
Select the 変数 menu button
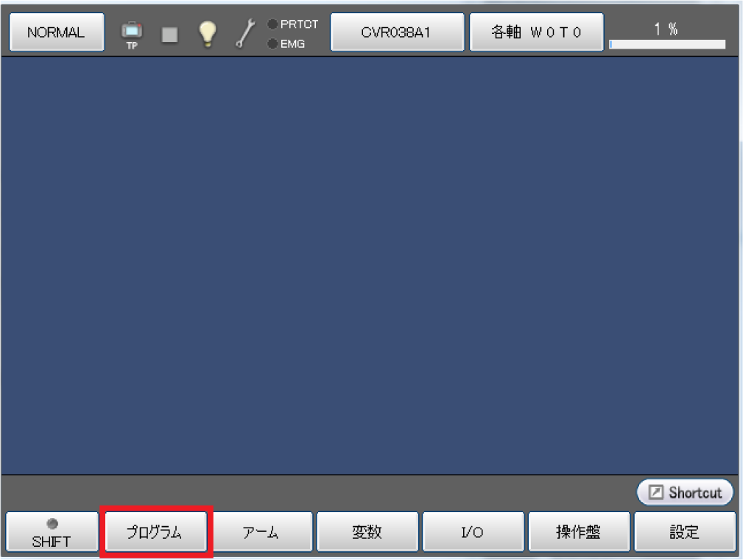[367, 531]
